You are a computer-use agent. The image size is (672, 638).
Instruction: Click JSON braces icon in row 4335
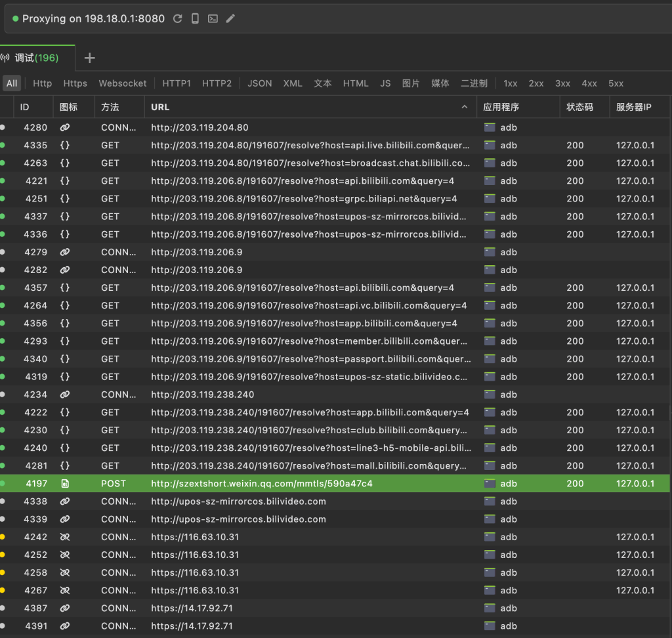click(x=65, y=145)
